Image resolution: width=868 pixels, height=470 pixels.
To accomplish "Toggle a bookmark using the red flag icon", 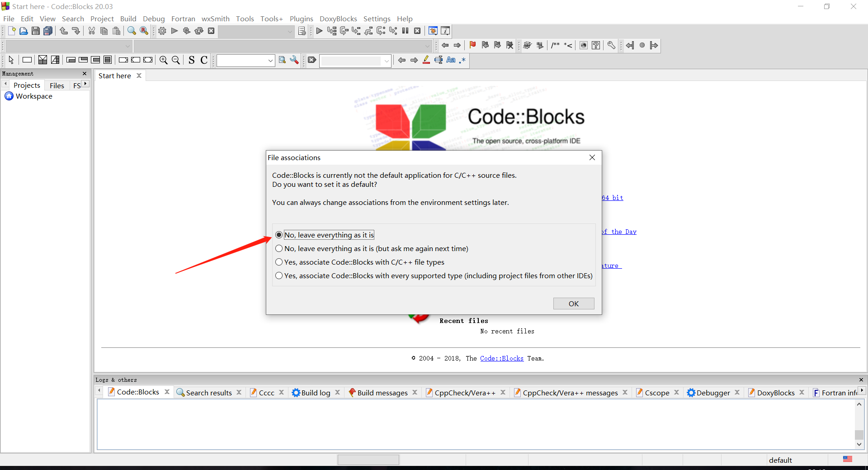I will pos(472,45).
